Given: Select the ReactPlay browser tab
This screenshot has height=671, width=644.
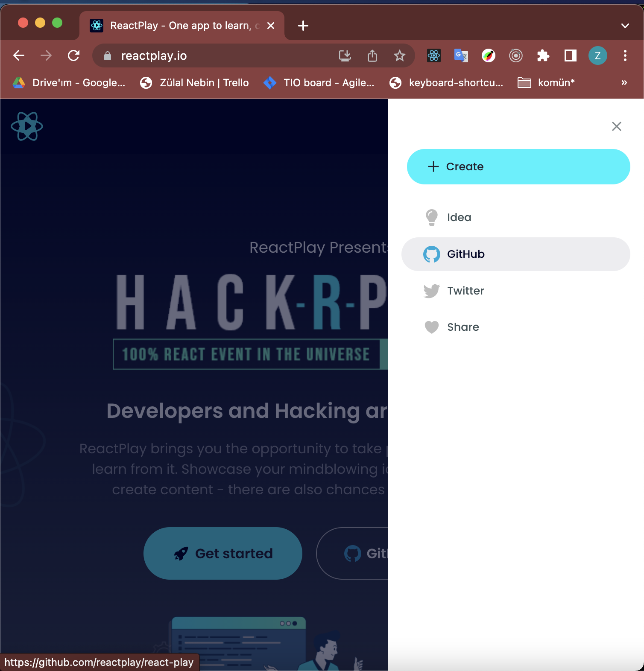Looking at the screenshot, I should pyautogui.click(x=182, y=26).
